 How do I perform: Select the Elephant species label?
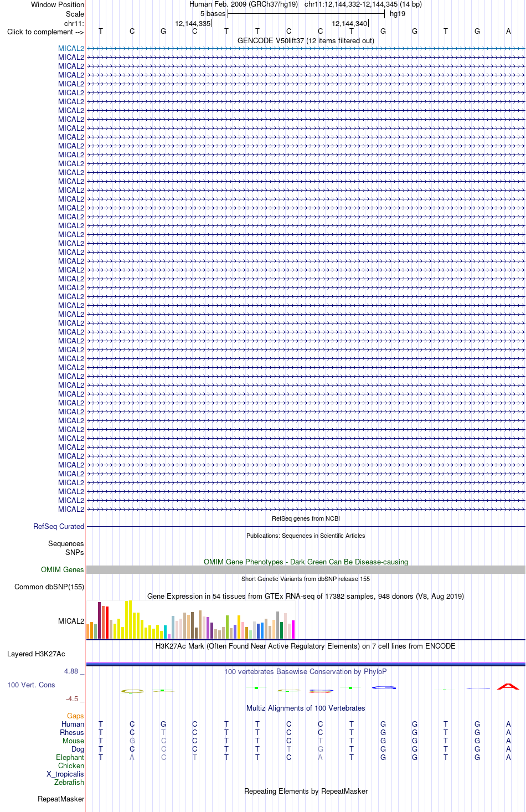tap(70, 757)
